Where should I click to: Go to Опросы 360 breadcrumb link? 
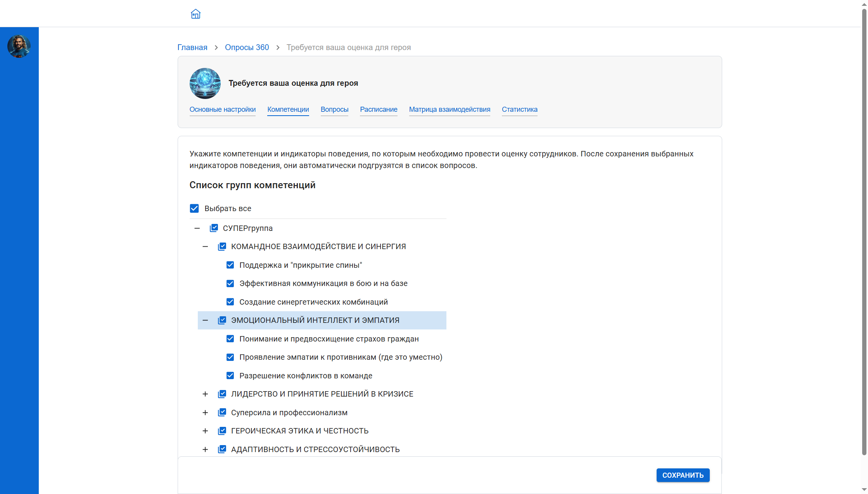coord(247,47)
